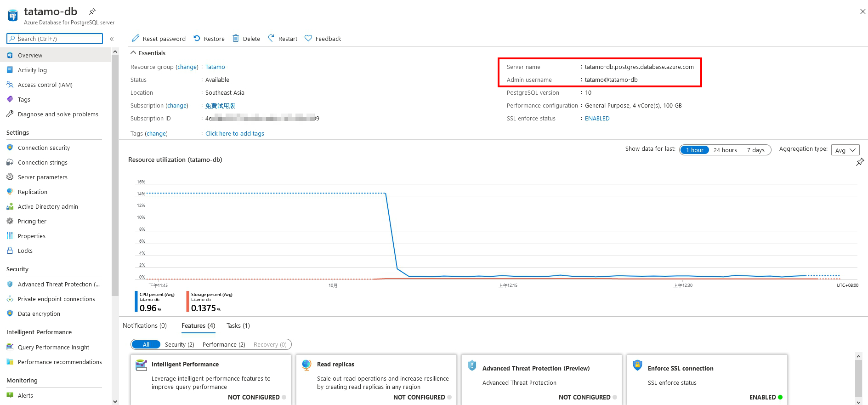Select admin username tatamo@tatamo-db

tap(611, 80)
